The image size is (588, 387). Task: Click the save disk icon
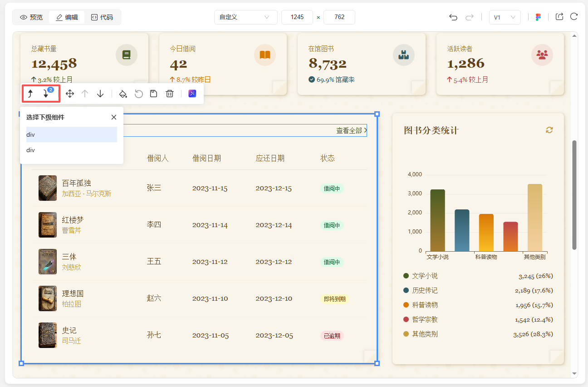(154, 94)
